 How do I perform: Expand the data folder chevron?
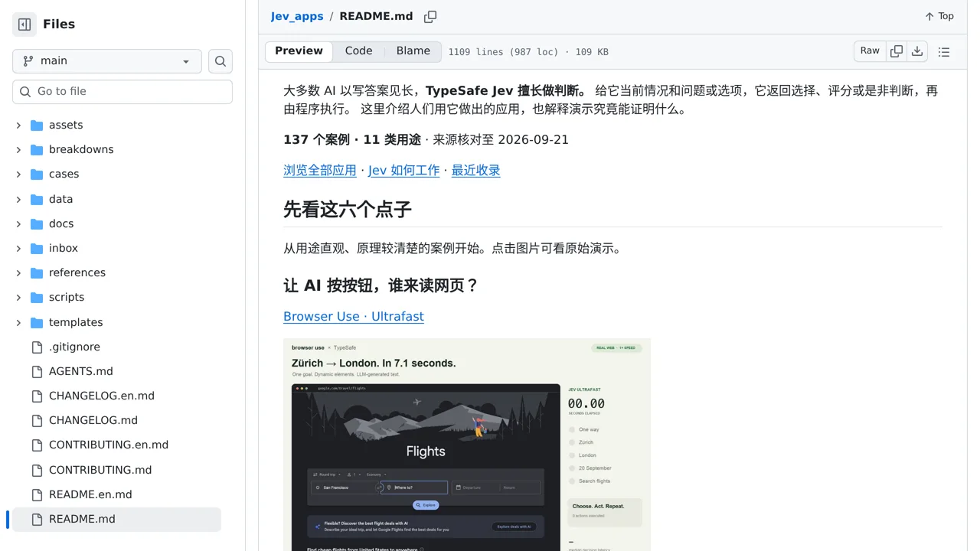pos(18,199)
